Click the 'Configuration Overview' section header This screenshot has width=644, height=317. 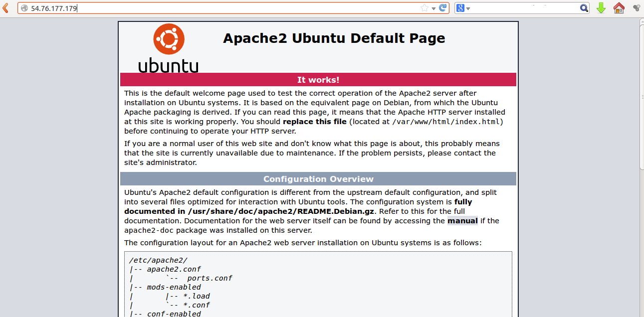pos(318,179)
